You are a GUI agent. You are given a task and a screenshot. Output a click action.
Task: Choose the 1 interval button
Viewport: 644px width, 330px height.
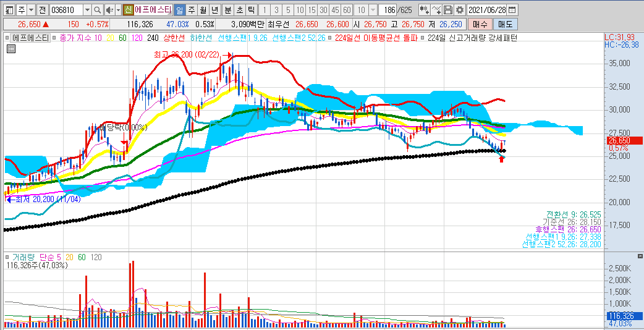coord(265,10)
